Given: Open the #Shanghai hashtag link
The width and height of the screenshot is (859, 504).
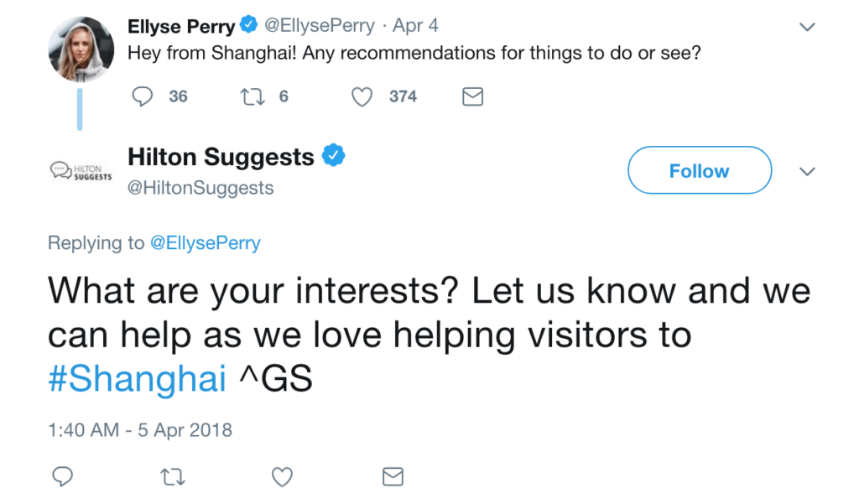Looking at the screenshot, I should click(x=137, y=379).
